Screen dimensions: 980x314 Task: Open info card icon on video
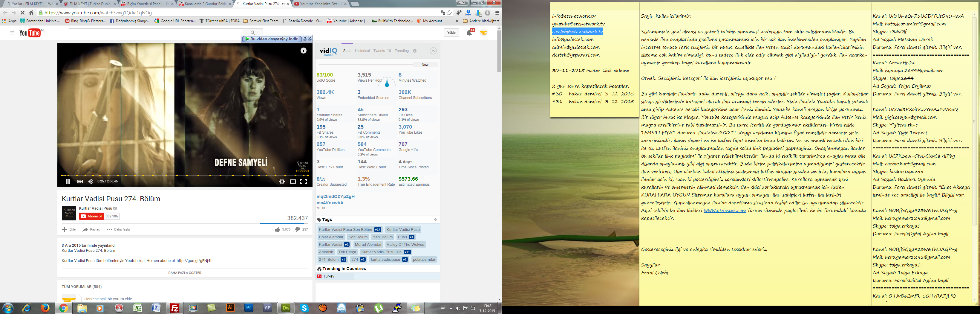[x=304, y=51]
